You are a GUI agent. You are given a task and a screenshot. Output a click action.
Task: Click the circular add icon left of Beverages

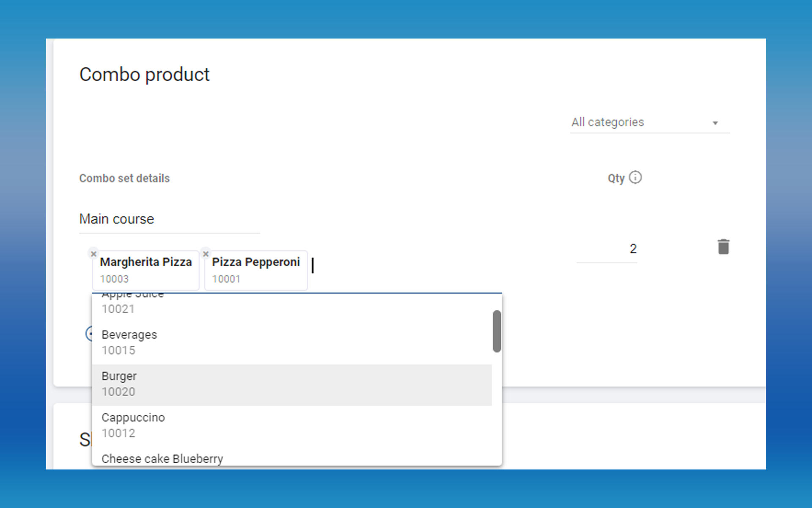click(89, 334)
